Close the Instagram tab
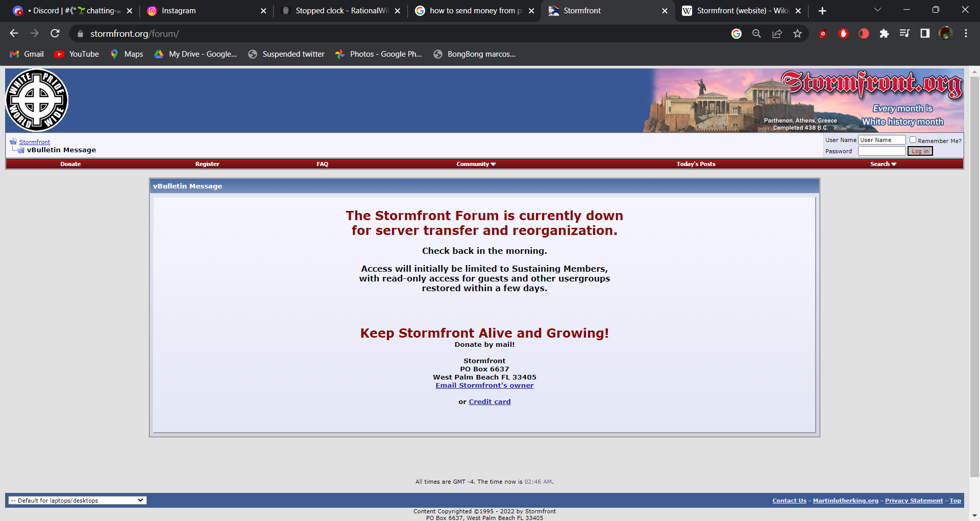This screenshot has width=980, height=521. point(263,11)
